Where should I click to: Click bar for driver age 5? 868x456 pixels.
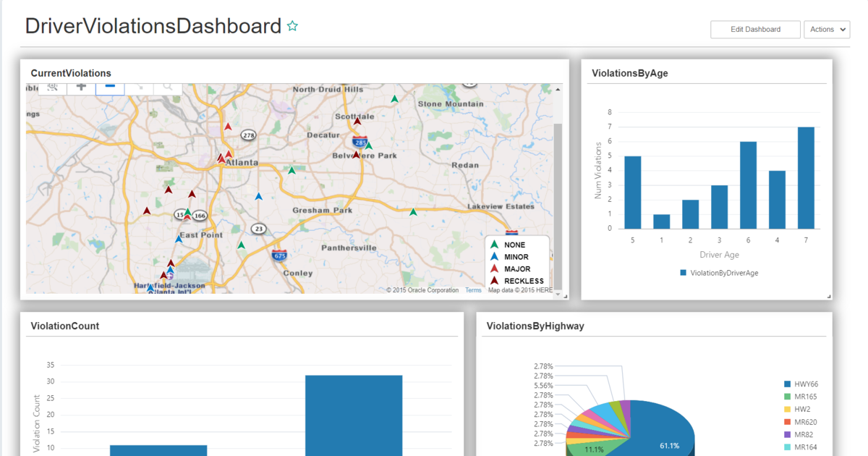632,192
